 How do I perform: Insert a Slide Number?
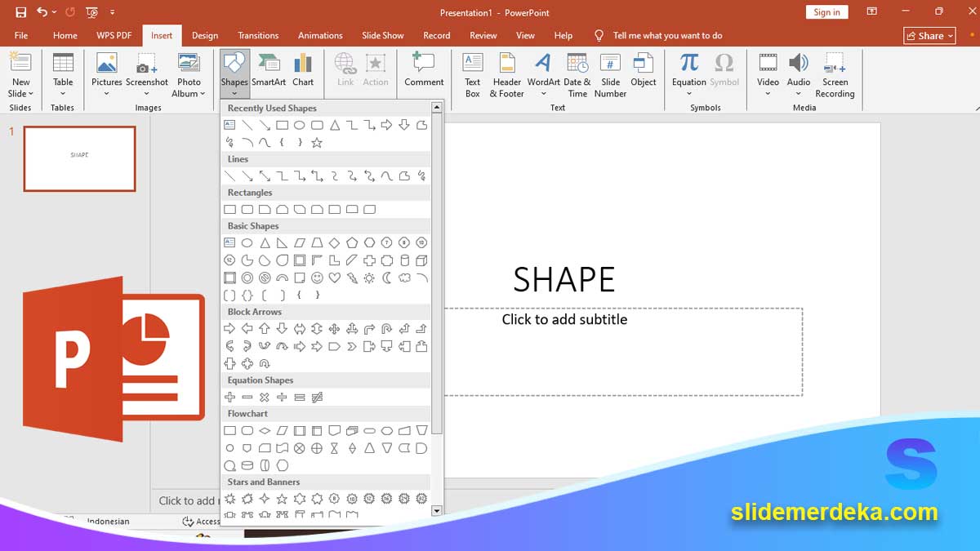(x=610, y=75)
